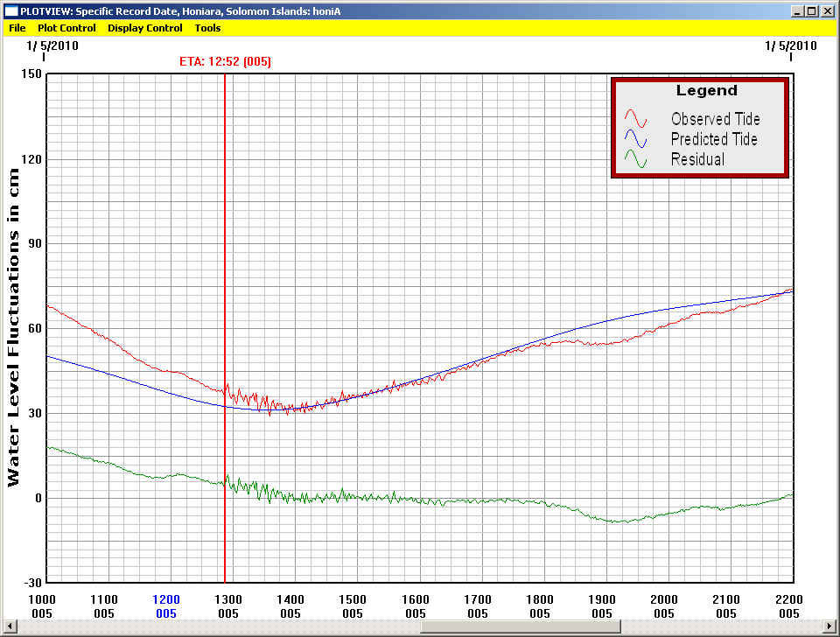This screenshot has width=840, height=637.
Task: Open the Plot Control menu
Action: coord(66,28)
